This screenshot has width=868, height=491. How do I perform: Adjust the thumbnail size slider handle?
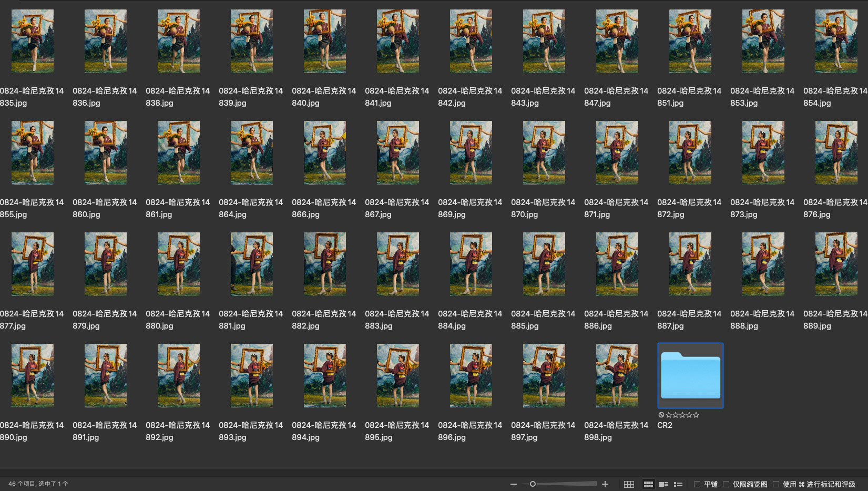tap(533, 484)
